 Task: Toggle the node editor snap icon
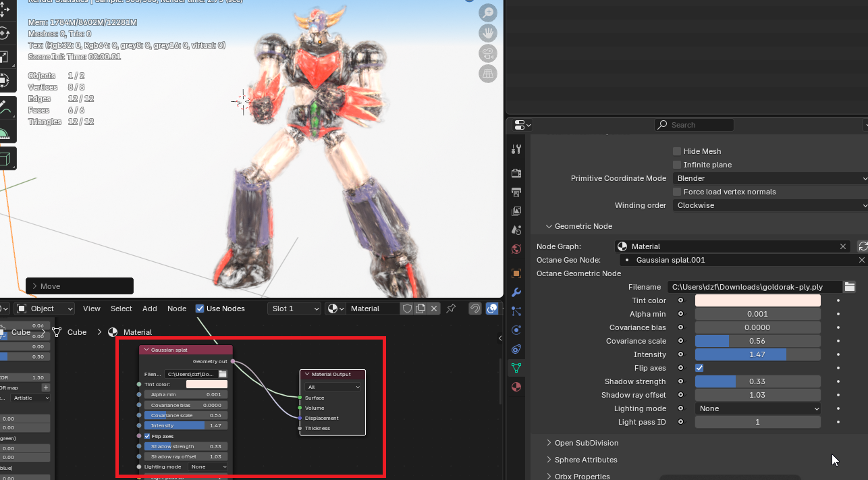[x=475, y=309]
